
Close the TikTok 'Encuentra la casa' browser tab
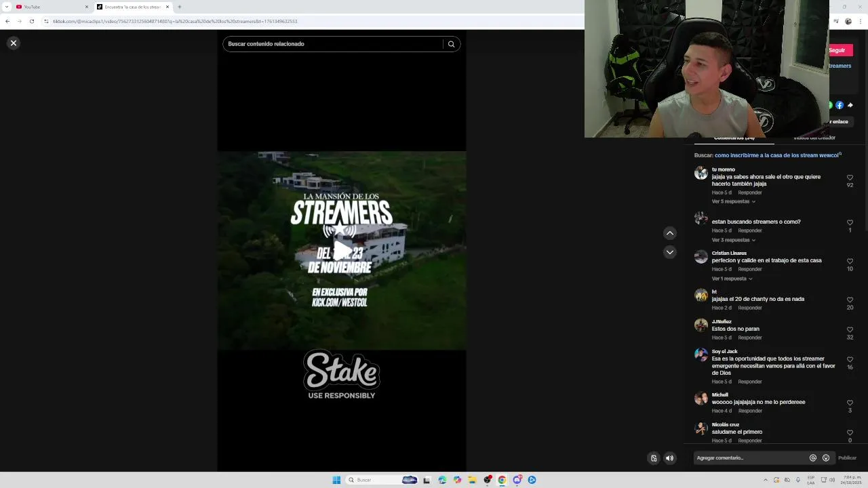(167, 7)
